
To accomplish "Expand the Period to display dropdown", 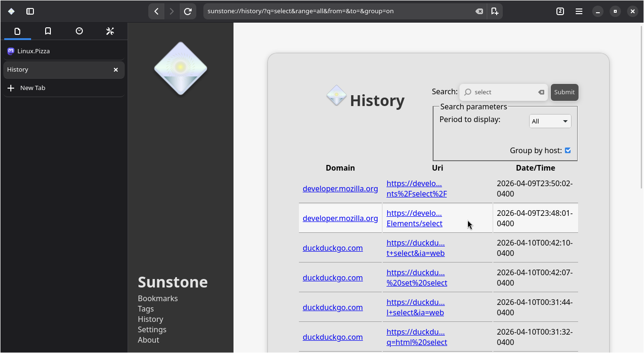I will point(550,121).
